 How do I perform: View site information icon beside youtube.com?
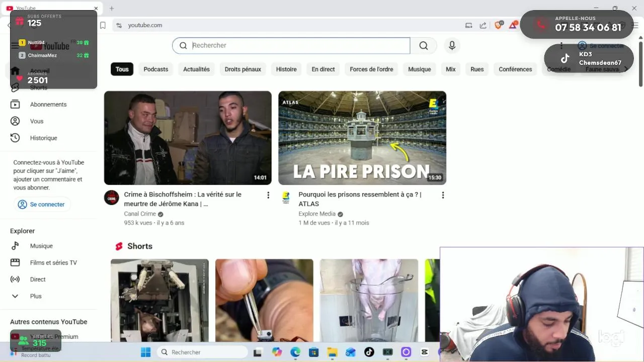(119, 25)
